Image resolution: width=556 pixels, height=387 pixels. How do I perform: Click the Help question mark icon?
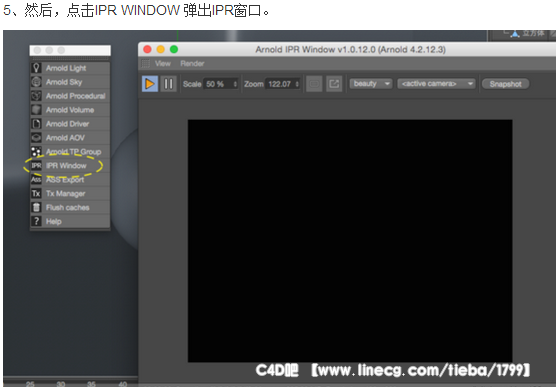[36, 221]
